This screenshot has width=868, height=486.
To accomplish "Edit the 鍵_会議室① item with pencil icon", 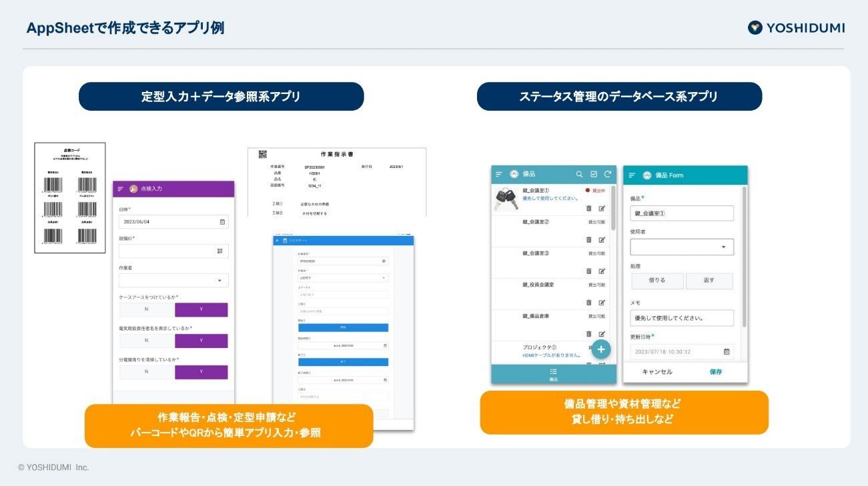I will point(602,208).
